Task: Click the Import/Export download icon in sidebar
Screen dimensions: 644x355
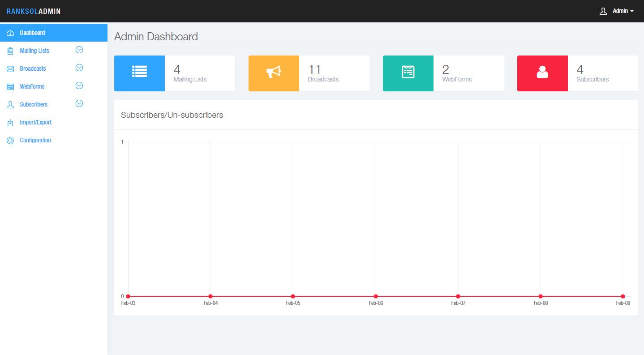Action: pyautogui.click(x=10, y=123)
